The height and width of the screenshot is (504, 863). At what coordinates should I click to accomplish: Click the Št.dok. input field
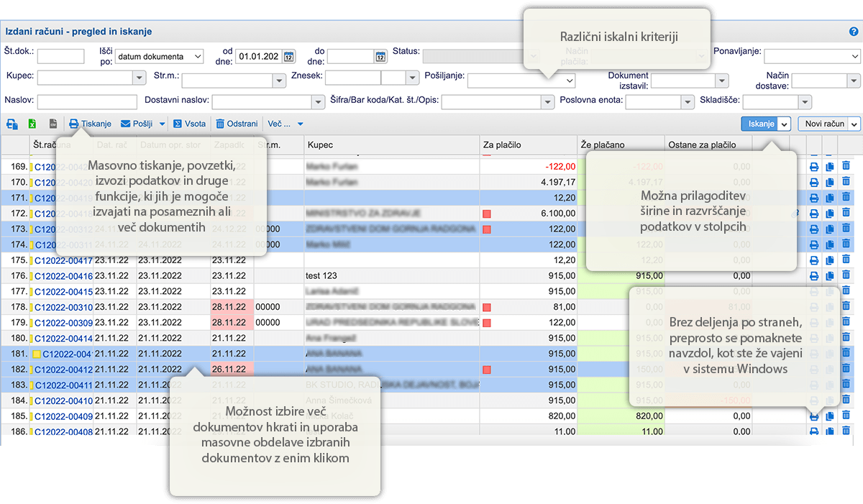point(61,55)
